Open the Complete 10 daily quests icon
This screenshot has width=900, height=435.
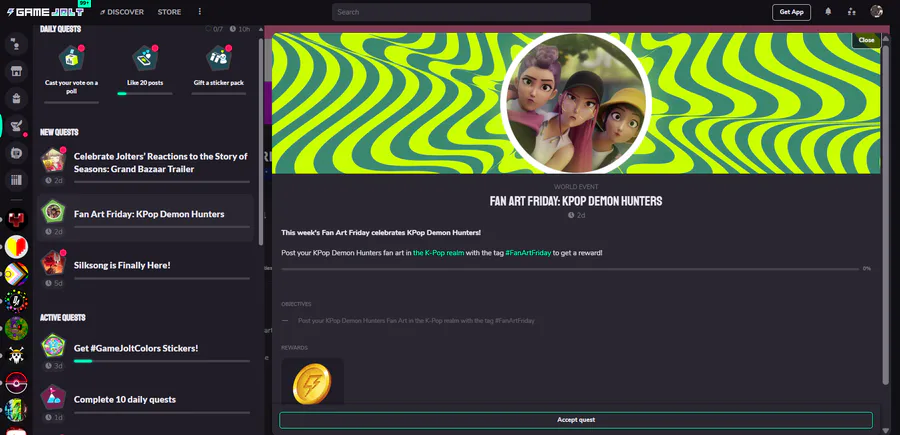tap(53, 397)
